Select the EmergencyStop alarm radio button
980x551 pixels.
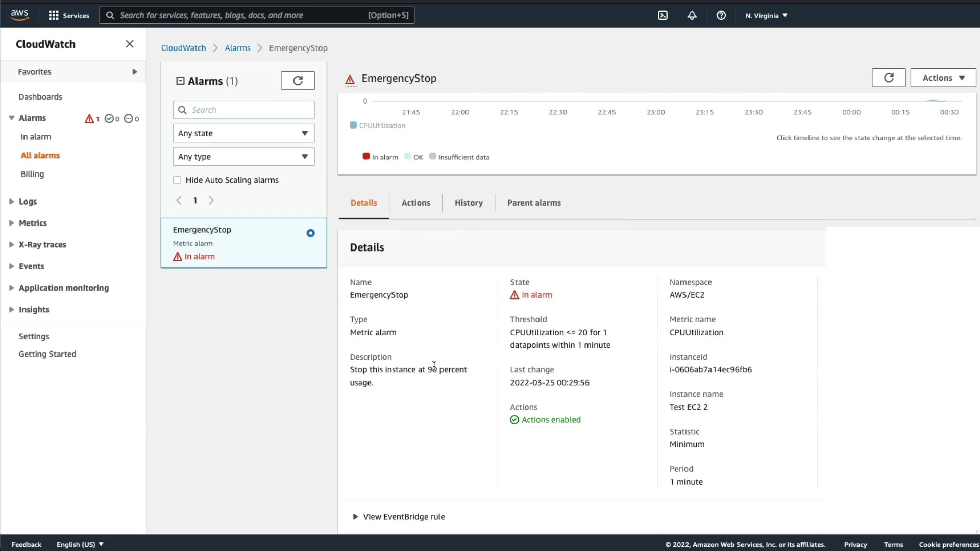point(310,233)
